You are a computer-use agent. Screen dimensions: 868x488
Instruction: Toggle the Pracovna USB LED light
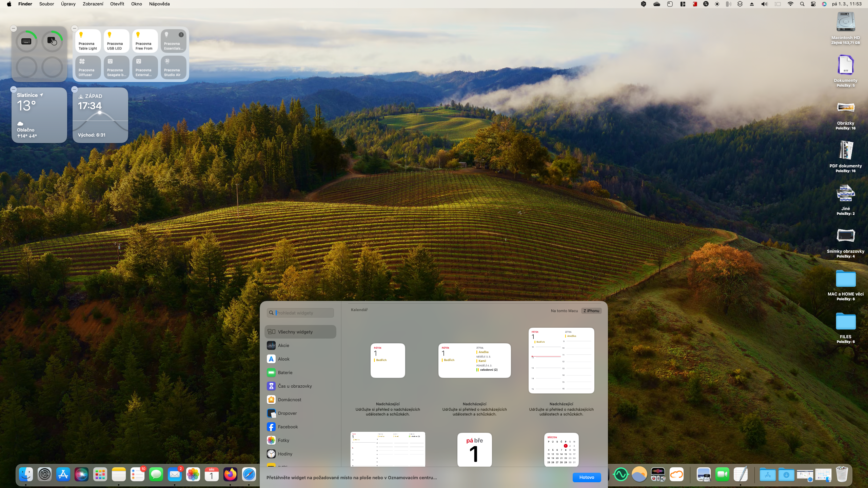[116, 41]
